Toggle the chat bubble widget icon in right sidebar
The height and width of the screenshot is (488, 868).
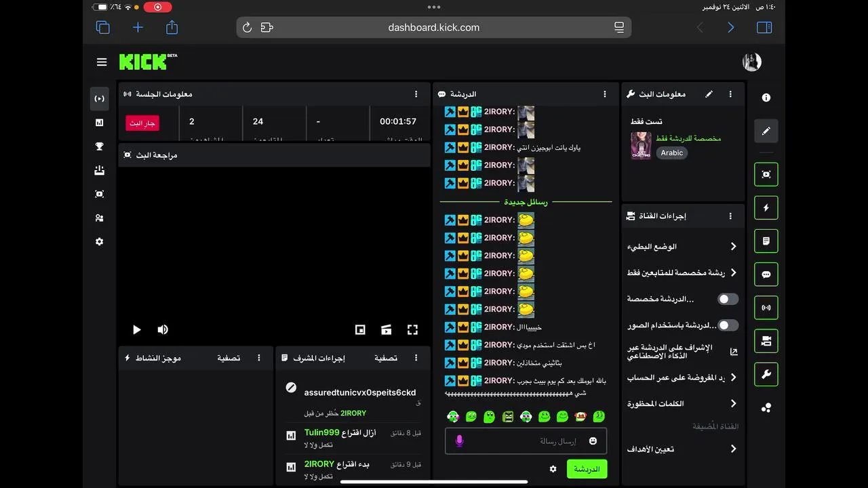(766, 274)
